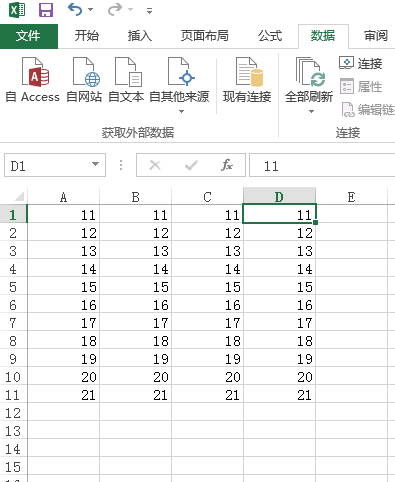Screen dimensions: 395x482
Task: Click cell B2 containing 12
Action: (135, 232)
